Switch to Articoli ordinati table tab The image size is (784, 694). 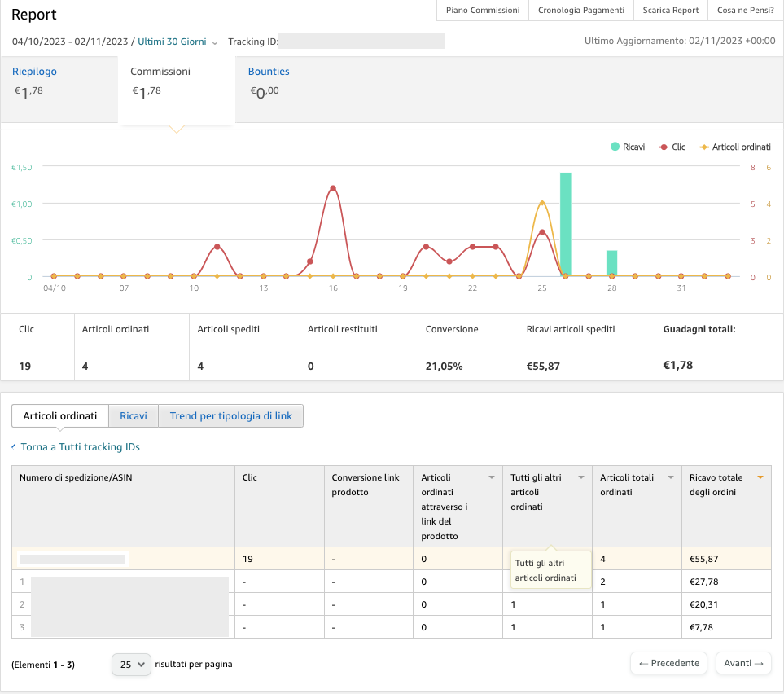[60, 415]
